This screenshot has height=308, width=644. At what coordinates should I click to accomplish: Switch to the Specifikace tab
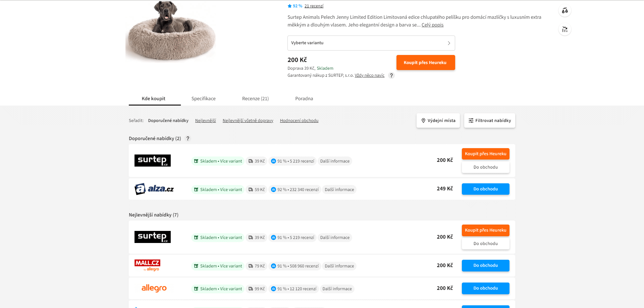coord(204,99)
